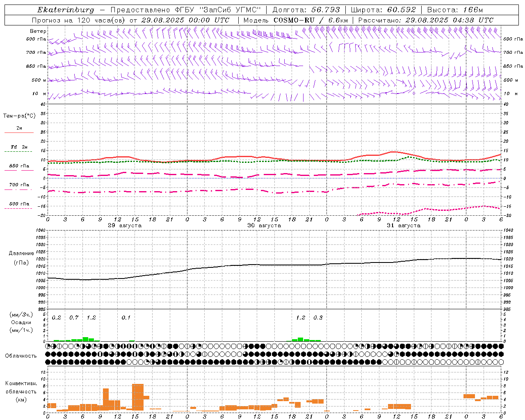The height and width of the screenshot is (420, 525).
Task: Click the '(мм/3ч.)' precipitation unit label
Action: click(x=21, y=315)
